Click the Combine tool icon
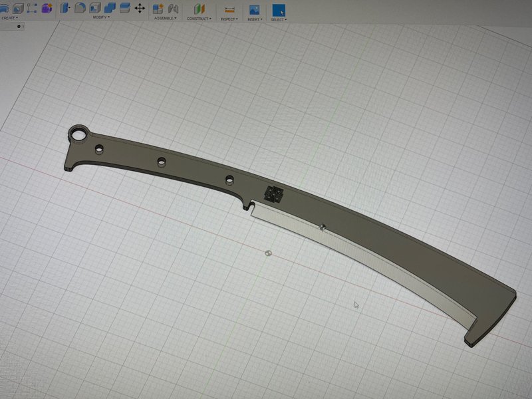 110,8
